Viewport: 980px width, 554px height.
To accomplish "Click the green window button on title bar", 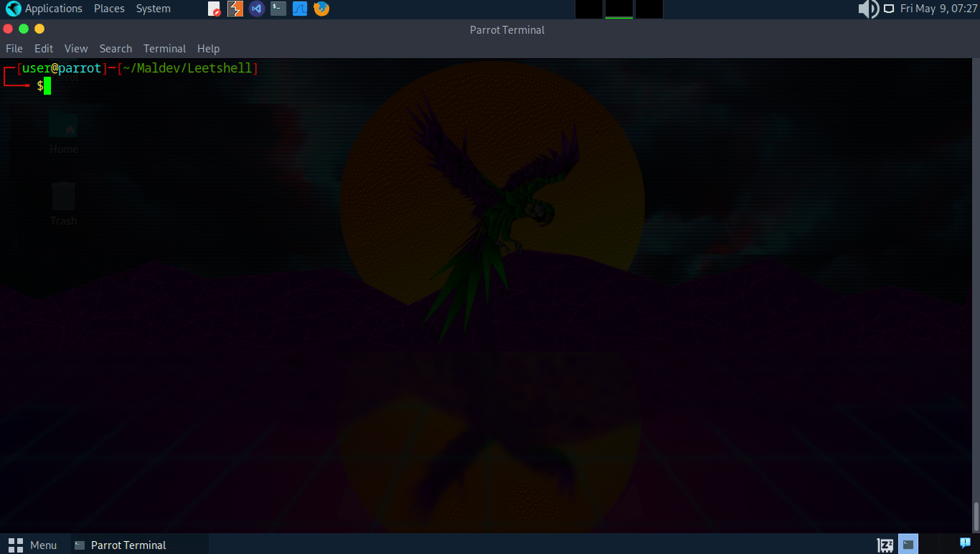I will tap(24, 29).
